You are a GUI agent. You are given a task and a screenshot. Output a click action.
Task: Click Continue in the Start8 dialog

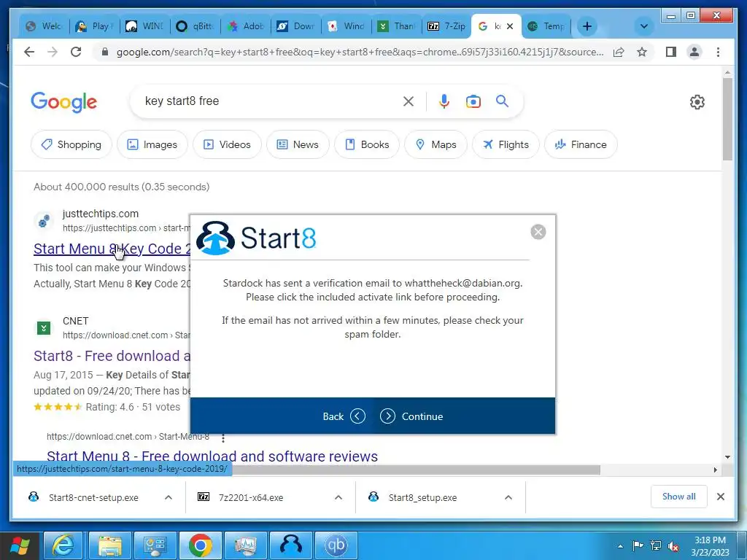point(411,416)
